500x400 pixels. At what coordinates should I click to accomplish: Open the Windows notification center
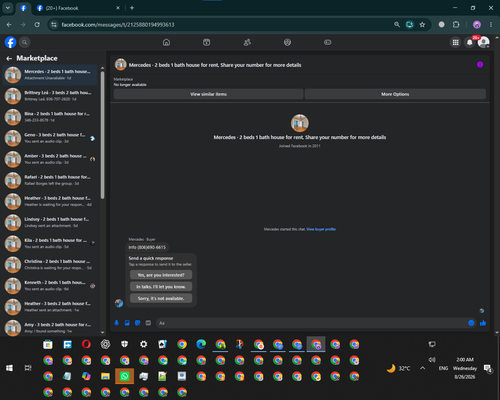(x=488, y=369)
